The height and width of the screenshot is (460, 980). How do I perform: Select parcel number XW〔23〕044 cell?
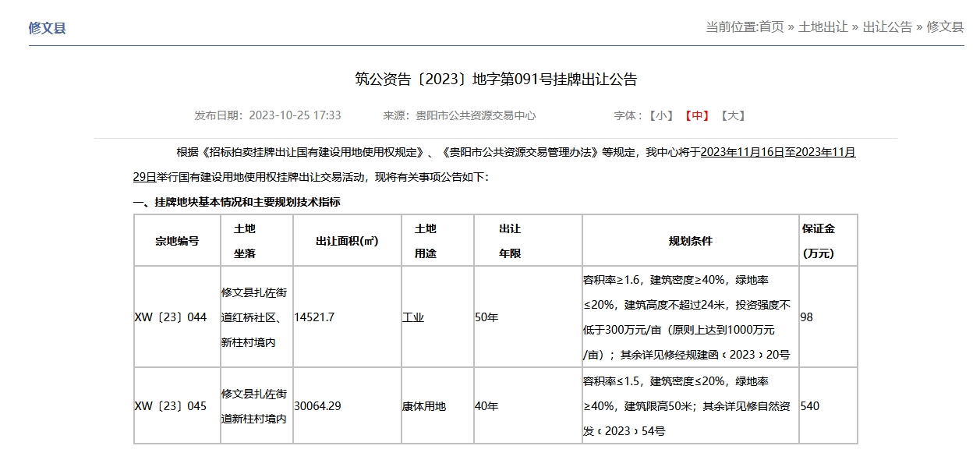coord(171,317)
